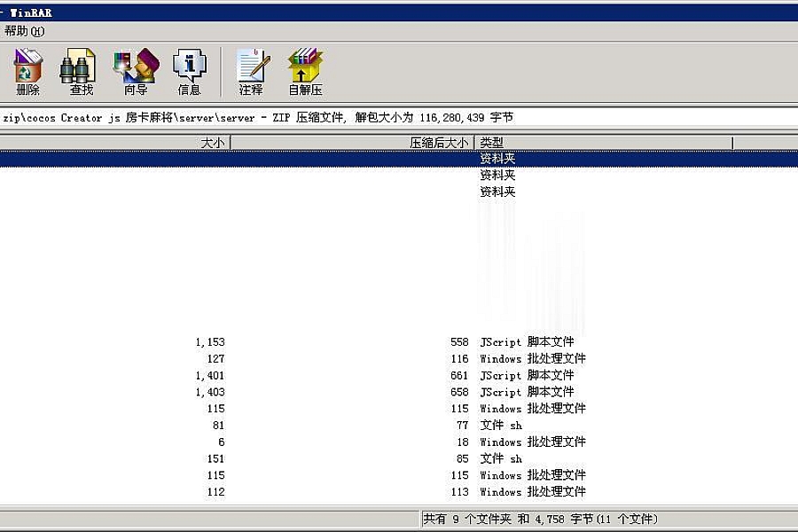The height and width of the screenshot is (532, 798).
Task: Select the row with size 112
Action: (399, 492)
